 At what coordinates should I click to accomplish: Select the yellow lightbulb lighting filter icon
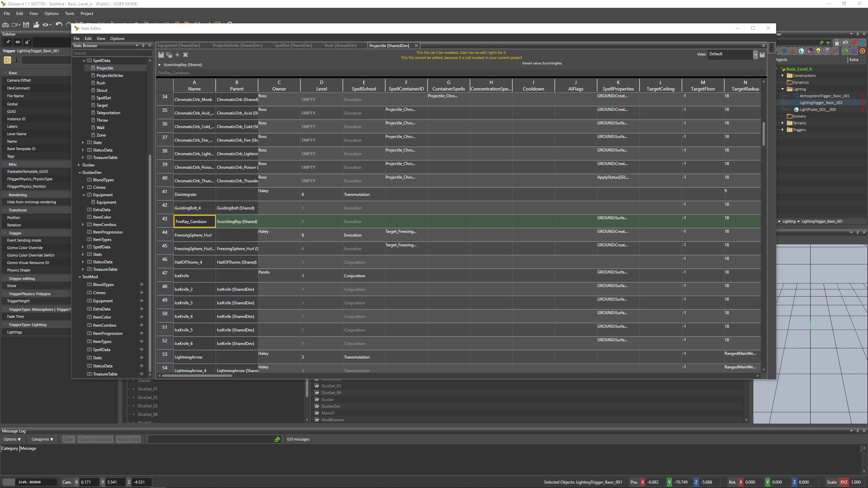(818, 52)
